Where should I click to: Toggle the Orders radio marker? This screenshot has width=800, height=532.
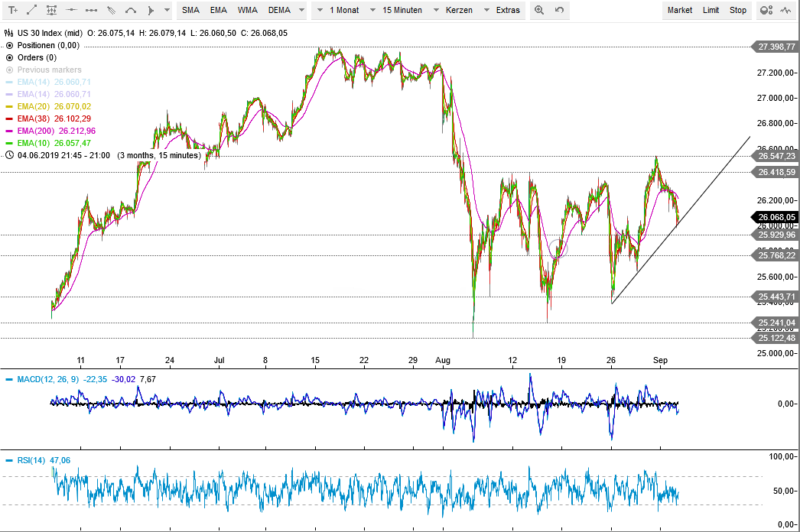[9, 57]
